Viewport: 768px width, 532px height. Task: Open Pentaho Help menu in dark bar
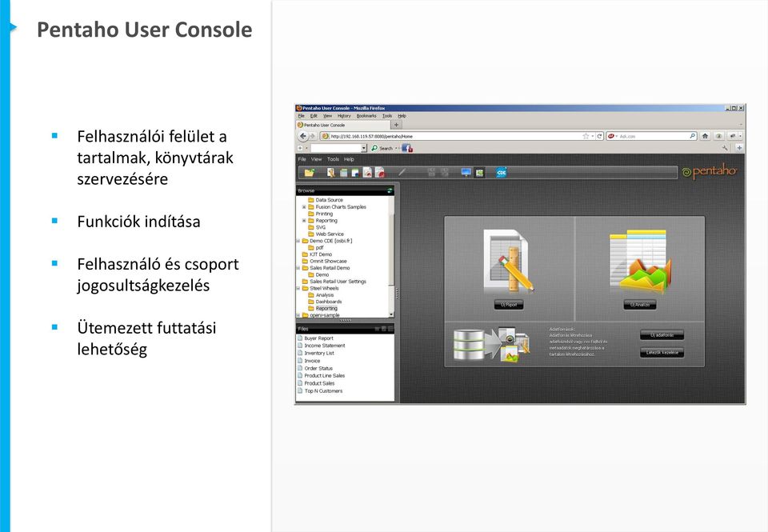349,159
